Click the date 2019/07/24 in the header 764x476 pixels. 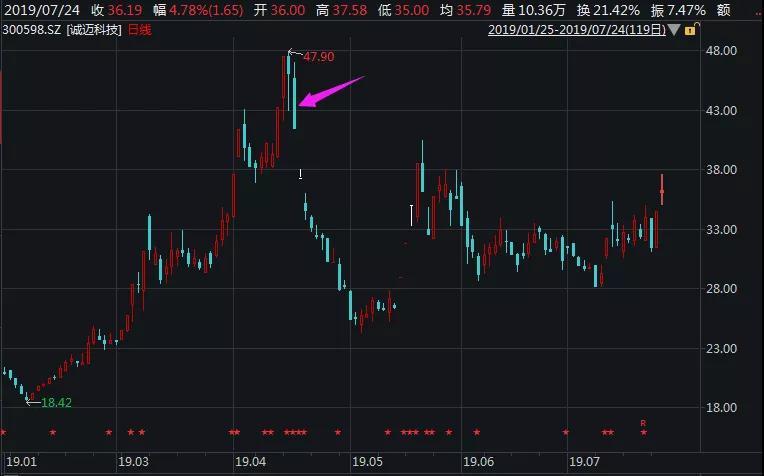click(x=42, y=10)
